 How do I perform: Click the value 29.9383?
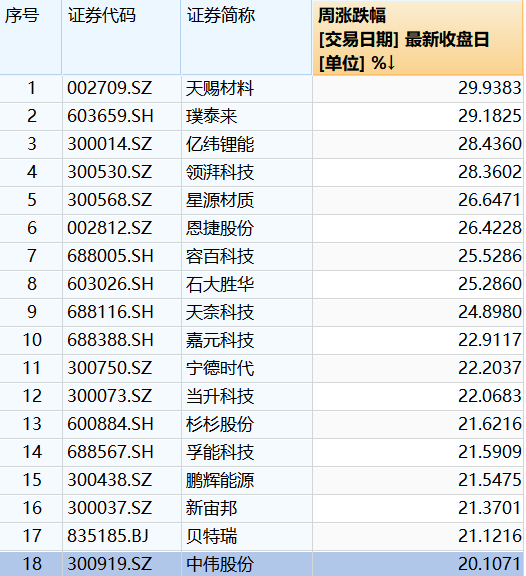pyautogui.click(x=490, y=88)
